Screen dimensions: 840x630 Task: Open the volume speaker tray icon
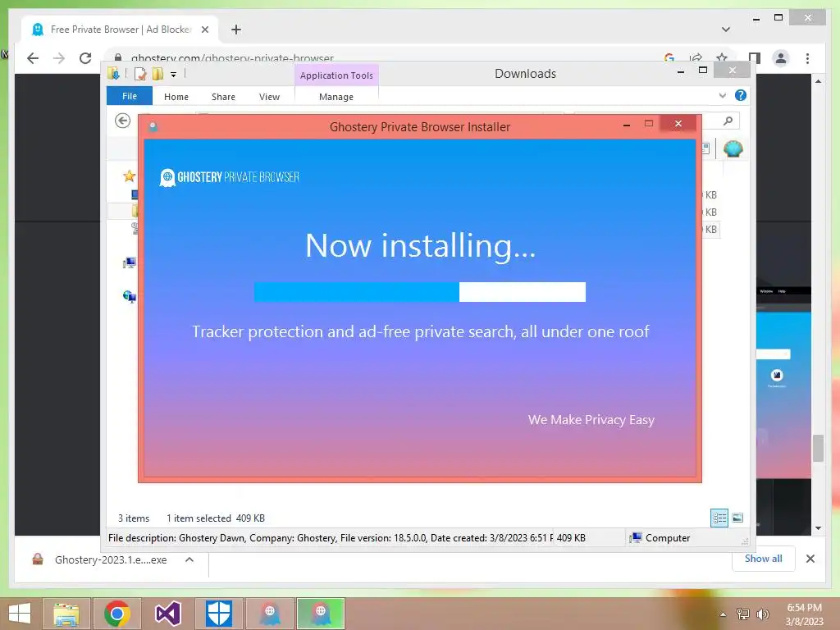pyautogui.click(x=762, y=614)
